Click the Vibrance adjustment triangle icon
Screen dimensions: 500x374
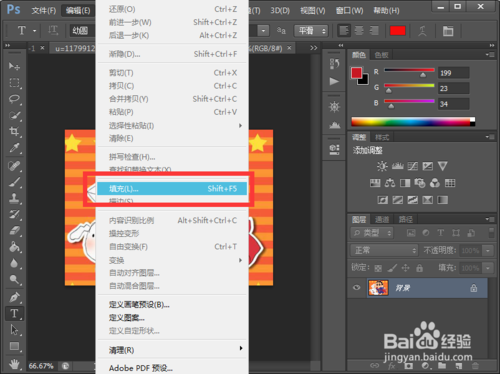pos(442,166)
